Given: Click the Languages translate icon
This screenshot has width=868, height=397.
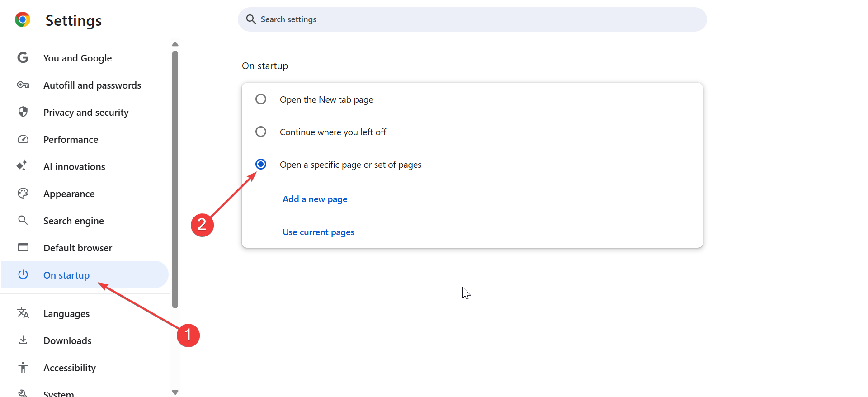Looking at the screenshot, I should tap(23, 313).
